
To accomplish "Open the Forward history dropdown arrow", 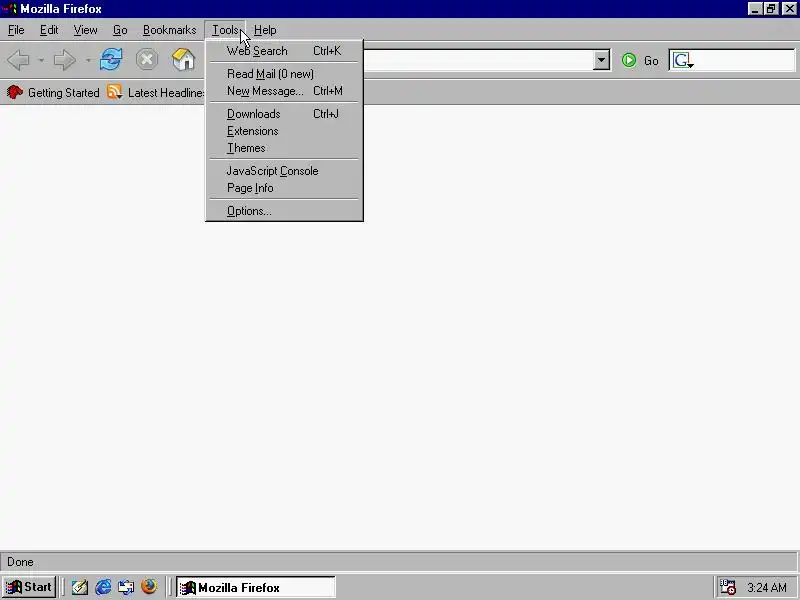I will 88,60.
